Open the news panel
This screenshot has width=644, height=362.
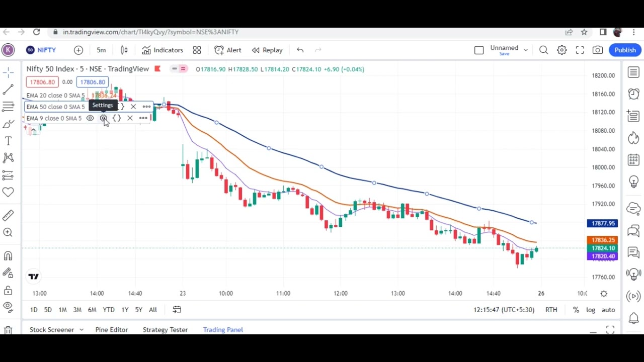coord(633,116)
